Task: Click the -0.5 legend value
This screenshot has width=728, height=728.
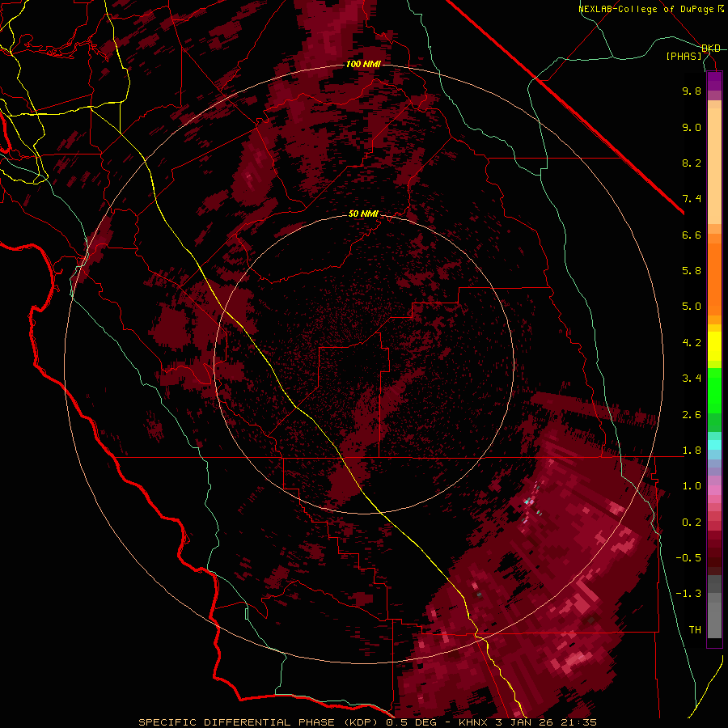Action: (x=688, y=558)
